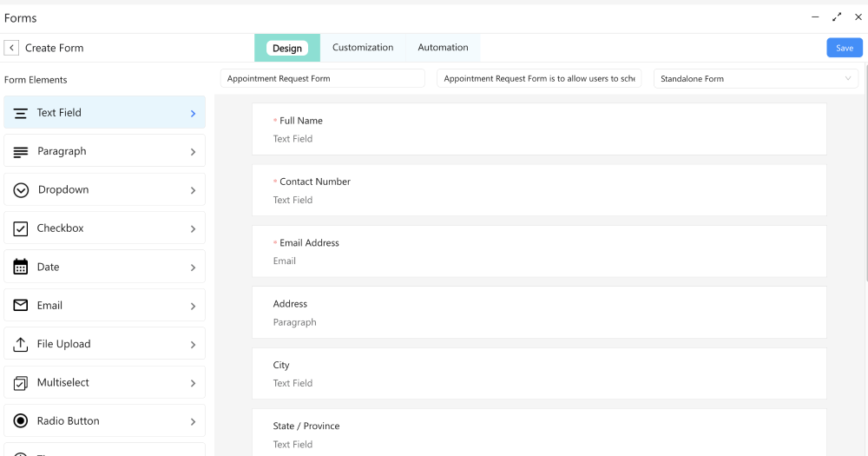Click the Date label in Form Elements

(48, 267)
